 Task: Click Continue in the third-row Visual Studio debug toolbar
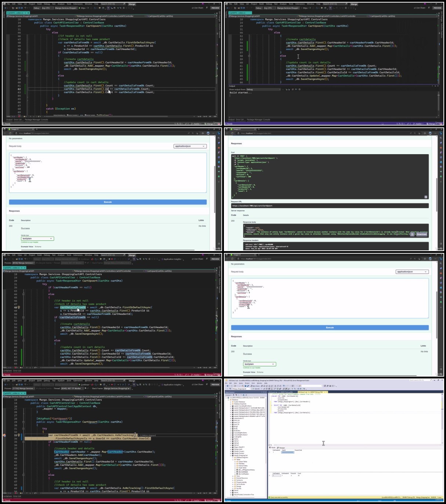pos(85,259)
